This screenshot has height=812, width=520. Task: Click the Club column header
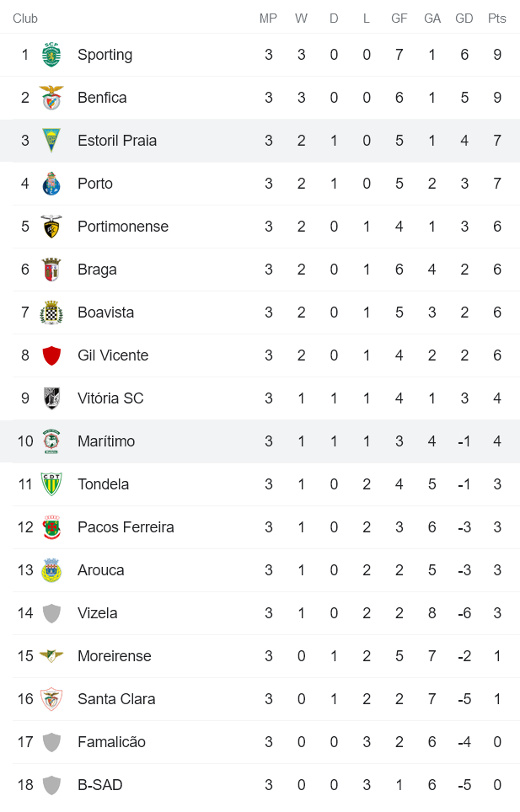pos(25,19)
